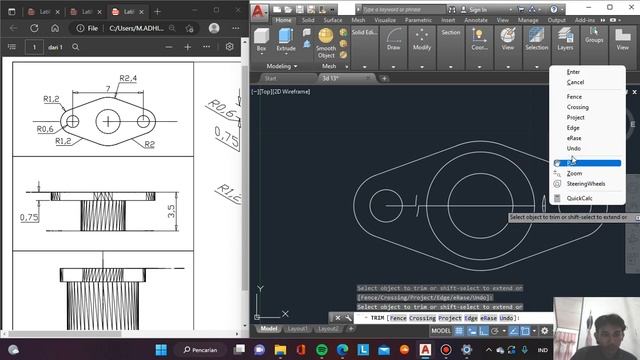
Task: Close the command line with X icon
Action: tap(338, 318)
